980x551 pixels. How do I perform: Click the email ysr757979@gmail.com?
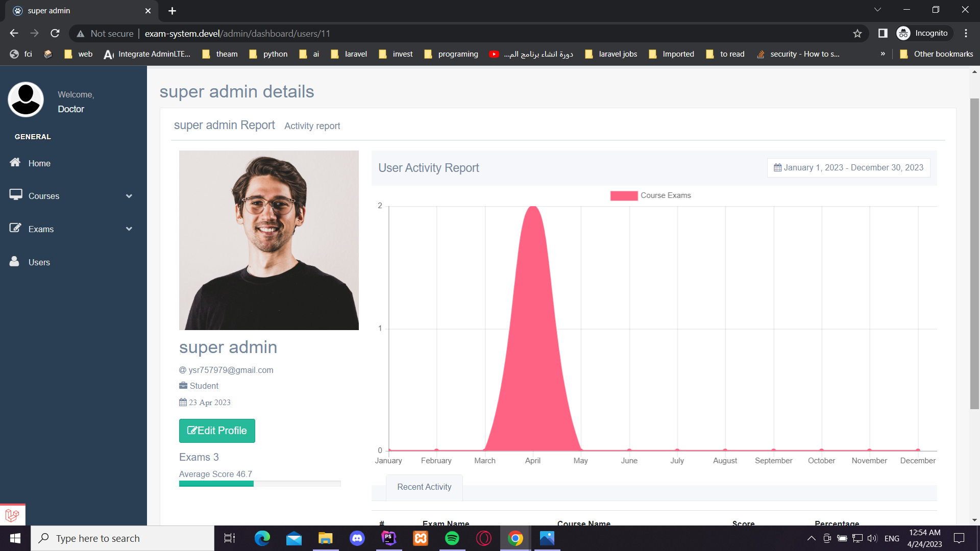coord(231,370)
